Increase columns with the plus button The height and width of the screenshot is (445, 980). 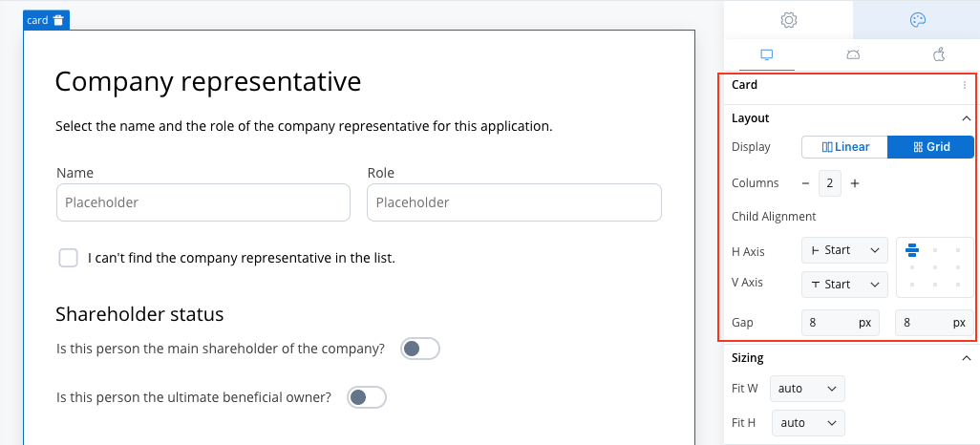(x=855, y=183)
